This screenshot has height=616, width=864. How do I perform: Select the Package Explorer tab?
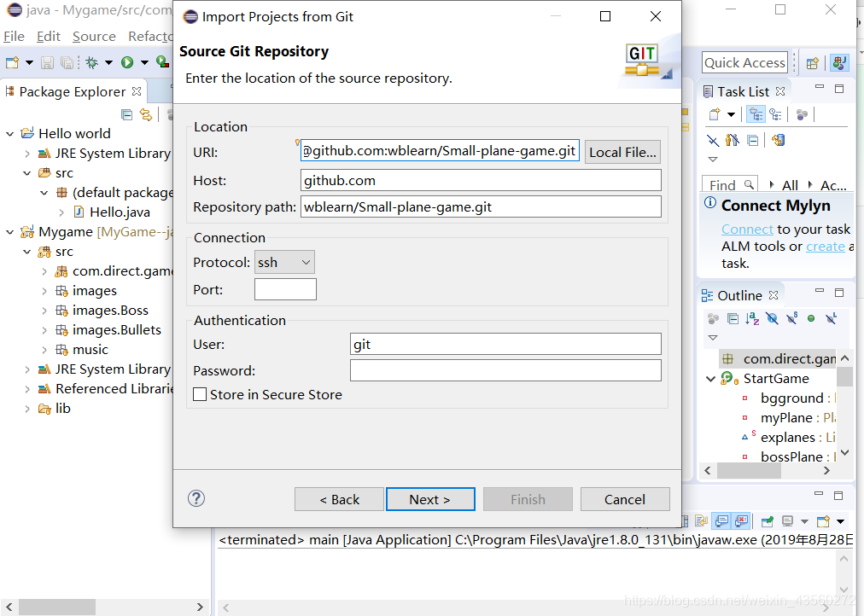click(73, 91)
